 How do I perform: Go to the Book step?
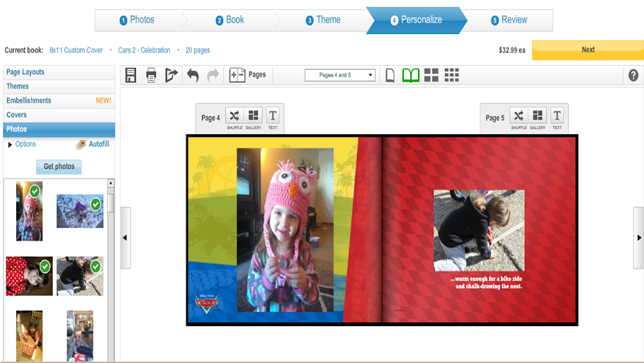point(230,20)
